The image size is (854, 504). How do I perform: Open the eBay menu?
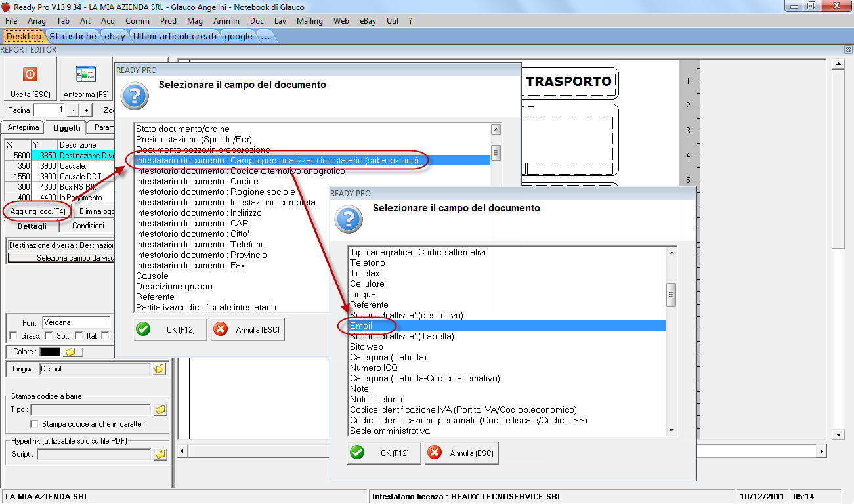click(x=368, y=21)
